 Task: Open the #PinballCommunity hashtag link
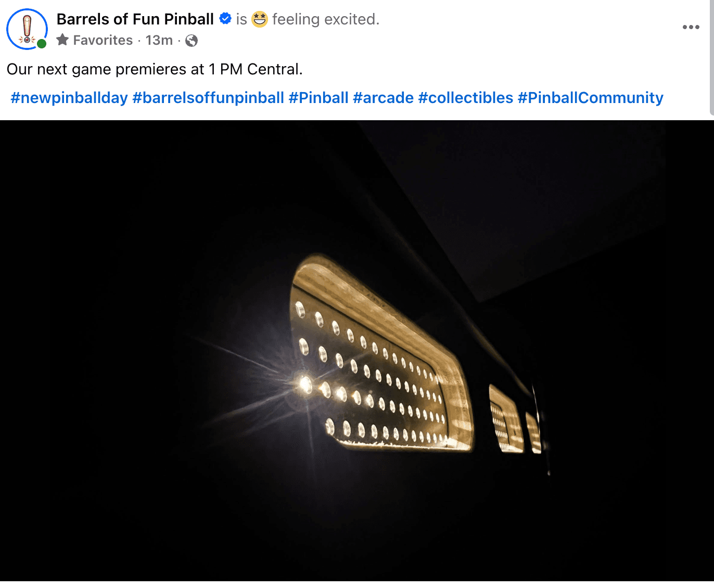[591, 98]
